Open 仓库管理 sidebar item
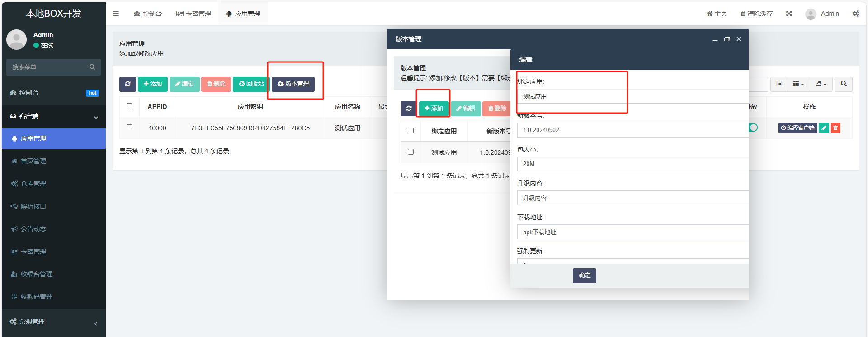868x337 pixels. (54, 184)
